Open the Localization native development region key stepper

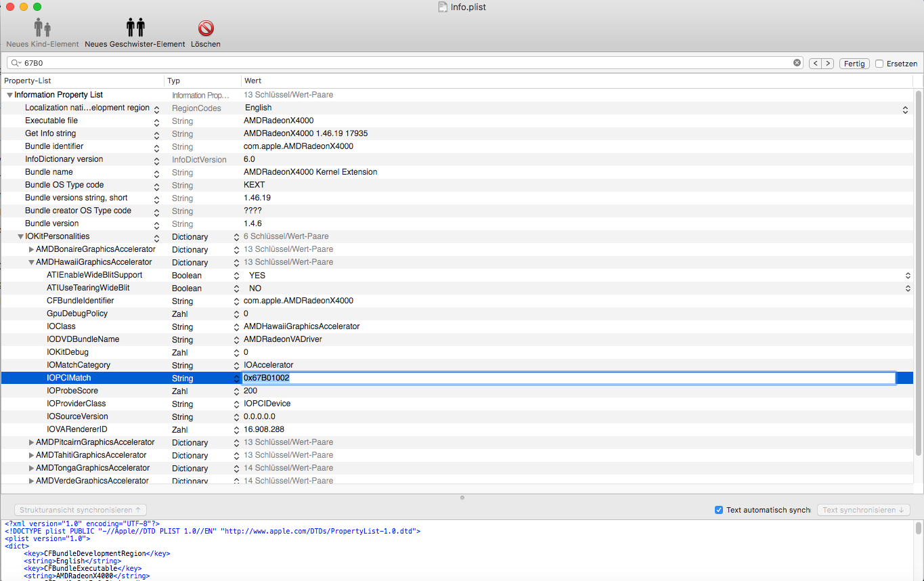[157, 108]
